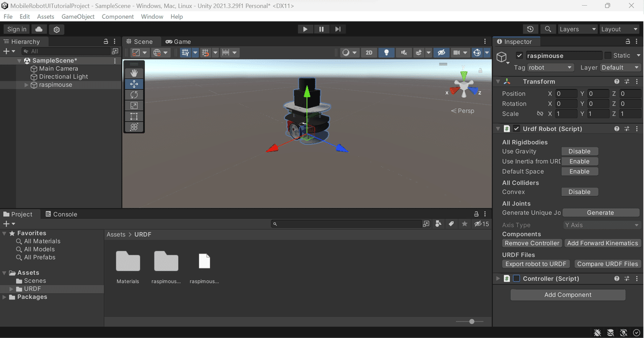This screenshot has height=338, width=644.
Task: Open Undo History icon
Action: tap(530, 30)
